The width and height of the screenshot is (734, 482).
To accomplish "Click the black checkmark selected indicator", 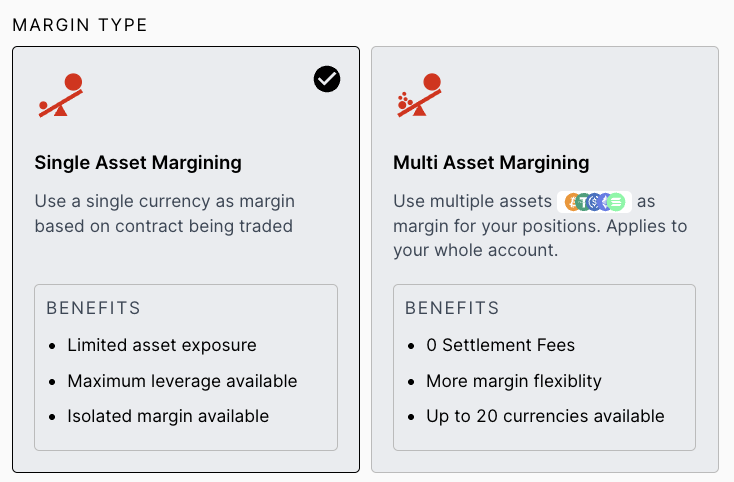I will click(x=327, y=79).
